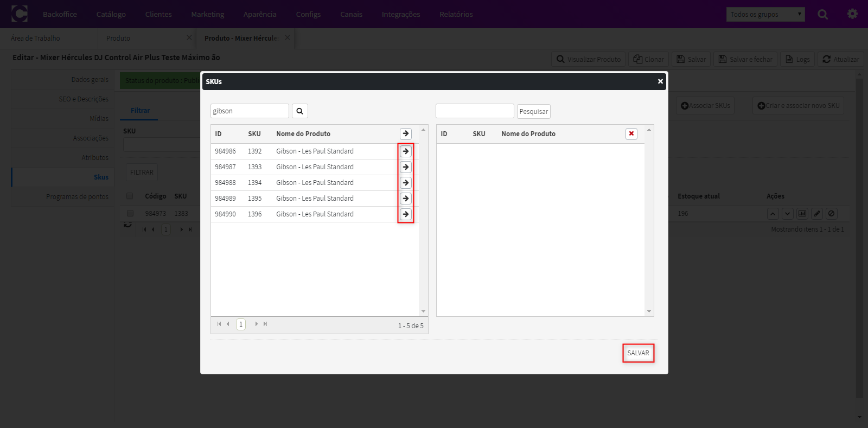Remove all selected SKUs with red X

pos(631,133)
